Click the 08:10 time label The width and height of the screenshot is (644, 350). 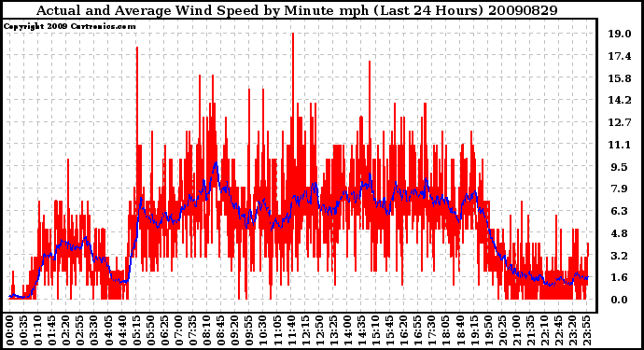206,331
